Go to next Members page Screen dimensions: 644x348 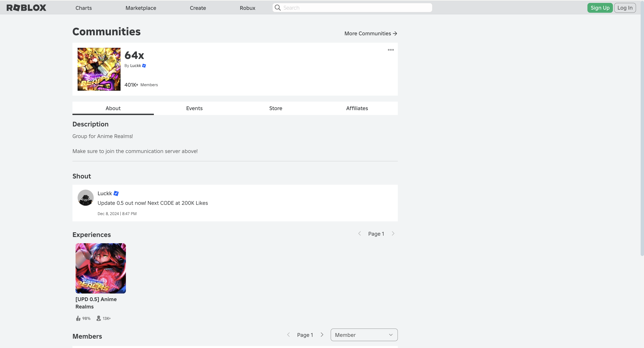coord(322,335)
